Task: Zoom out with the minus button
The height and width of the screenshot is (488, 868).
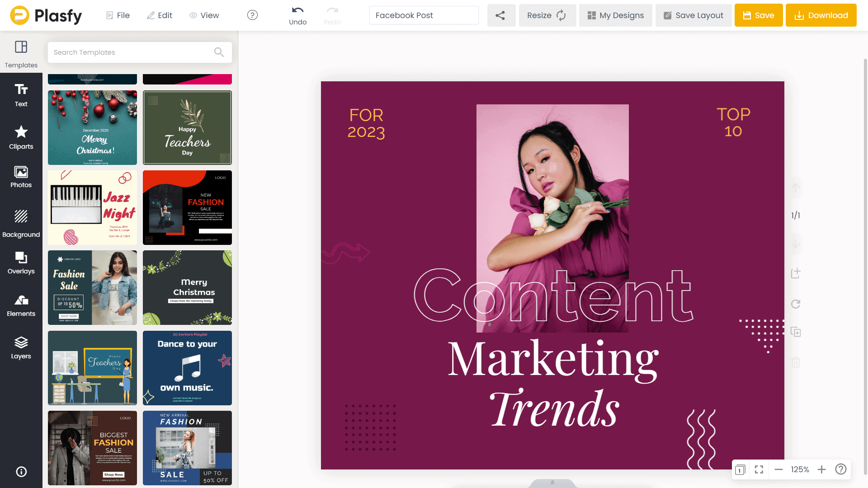Action: pyautogui.click(x=778, y=469)
